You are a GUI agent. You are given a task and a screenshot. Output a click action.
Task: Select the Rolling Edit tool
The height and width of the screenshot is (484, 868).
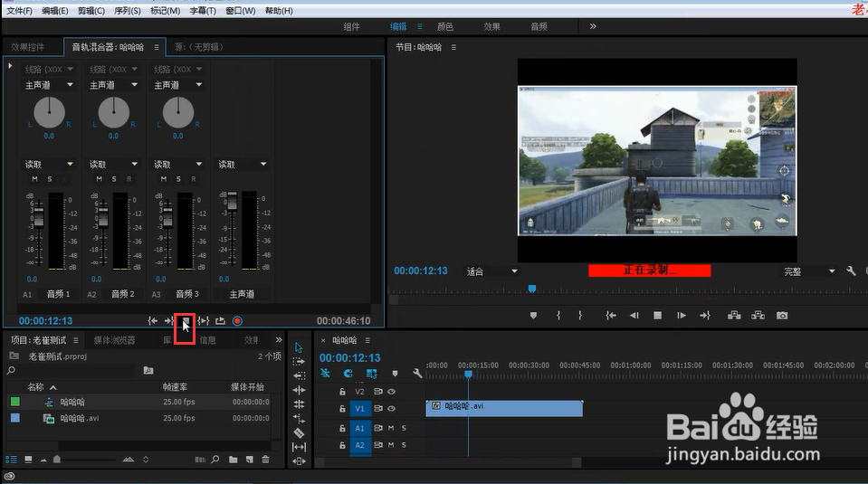click(x=299, y=404)
